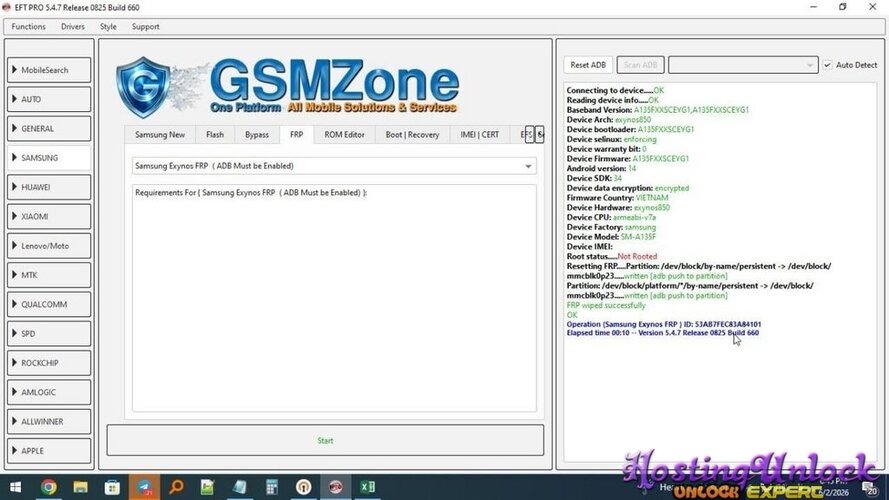Expand the ROCKCHIP section
This screenshot has height=500, width=889.
[49, 363]
